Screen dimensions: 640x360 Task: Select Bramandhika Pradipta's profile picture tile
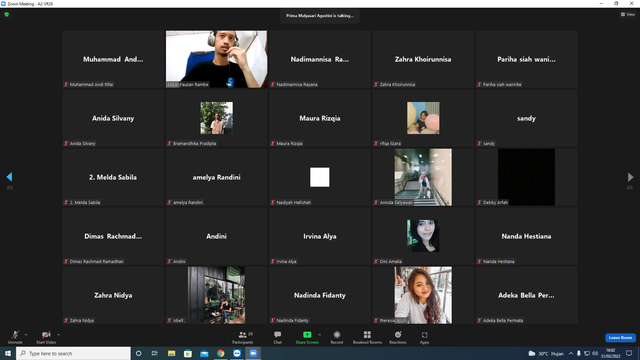tap(216, 118)
